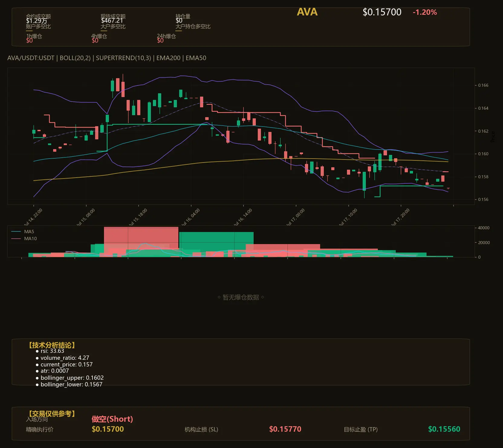The width and height of the screenshot is (503, 448).
Task: Click the -1.20% price change value
Action: 425,12
